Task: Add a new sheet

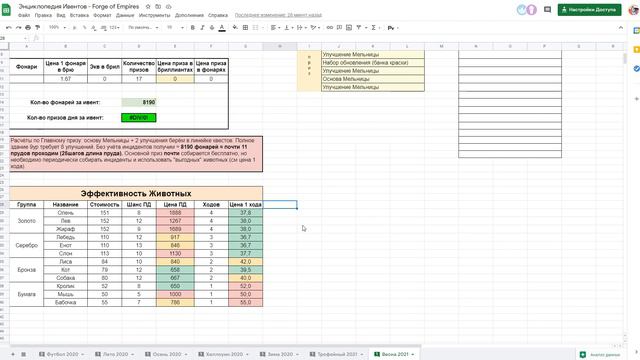Action: pyautogui.click(x=13, y=354)
